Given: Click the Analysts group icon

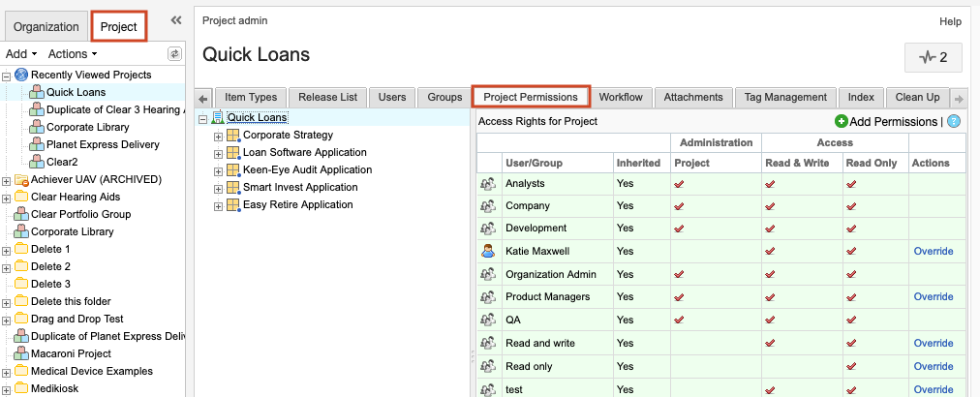Looking at the screenshot, I should coord(488,182).
